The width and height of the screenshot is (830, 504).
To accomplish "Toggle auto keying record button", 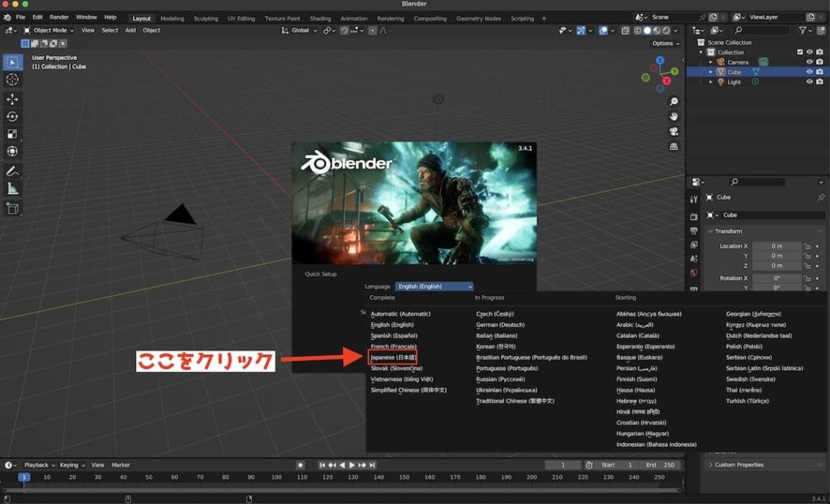I will click(300, 465).
